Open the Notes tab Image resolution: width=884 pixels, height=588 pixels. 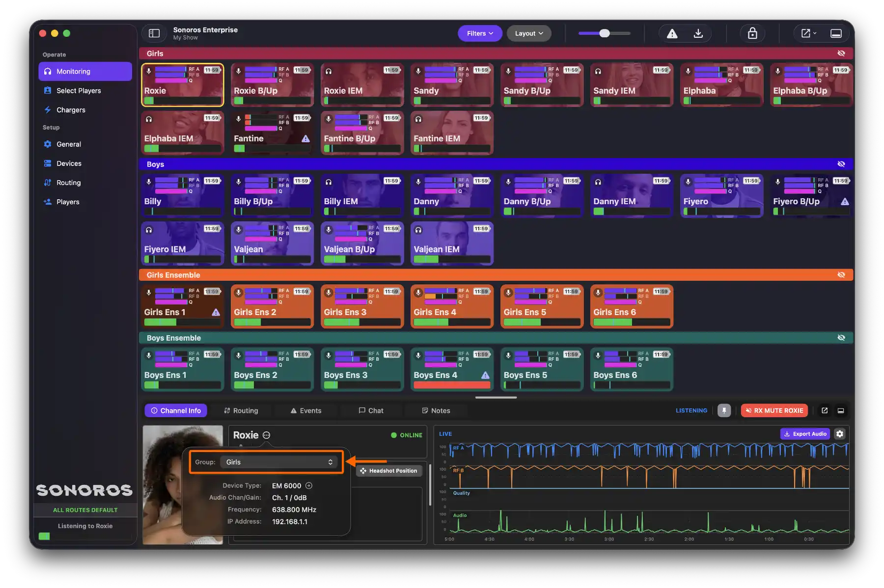coord(436,410)
